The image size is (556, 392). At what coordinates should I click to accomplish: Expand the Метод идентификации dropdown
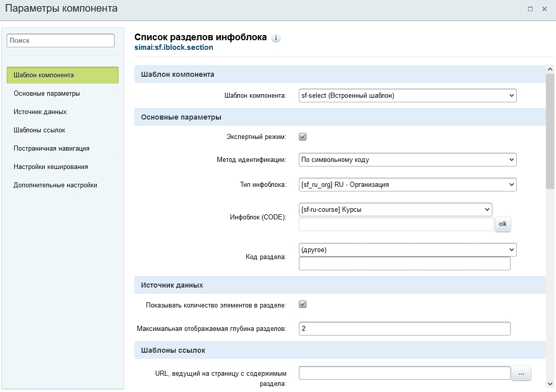[x=407, y=159]
